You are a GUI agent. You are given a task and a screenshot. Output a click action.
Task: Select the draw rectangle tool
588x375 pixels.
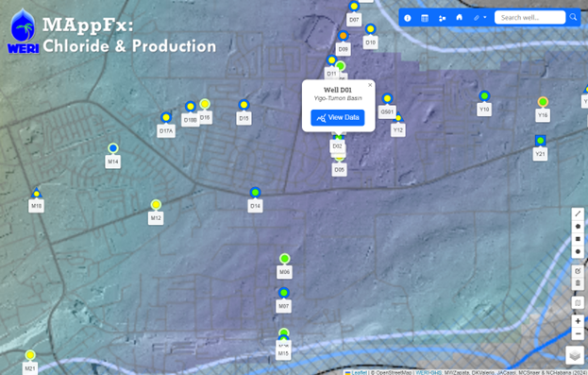tap(578, 239)
